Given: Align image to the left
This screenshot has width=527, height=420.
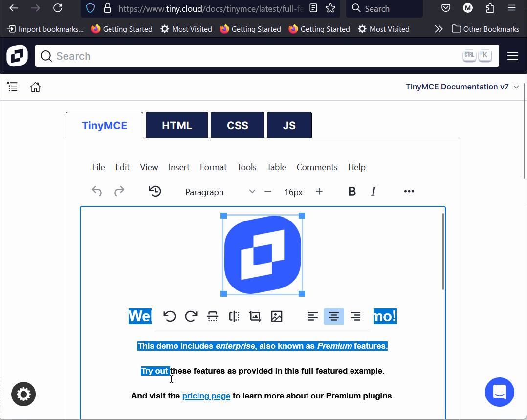Looking at the screenshot, I should point(313,316).
